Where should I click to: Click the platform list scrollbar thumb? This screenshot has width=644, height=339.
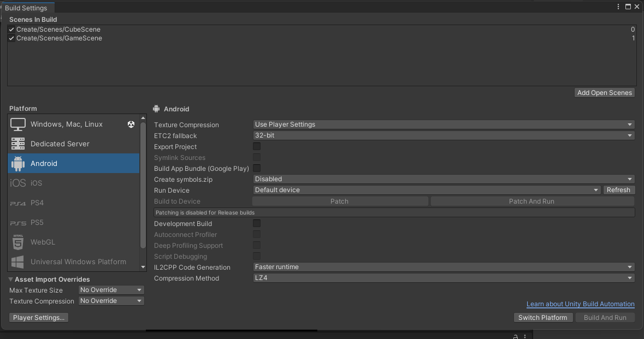[x=143, y=185]
